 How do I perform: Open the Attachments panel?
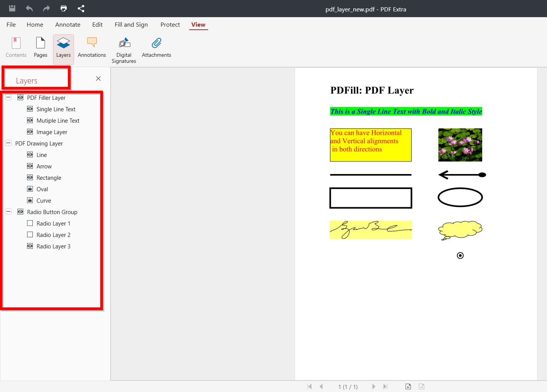156,48
